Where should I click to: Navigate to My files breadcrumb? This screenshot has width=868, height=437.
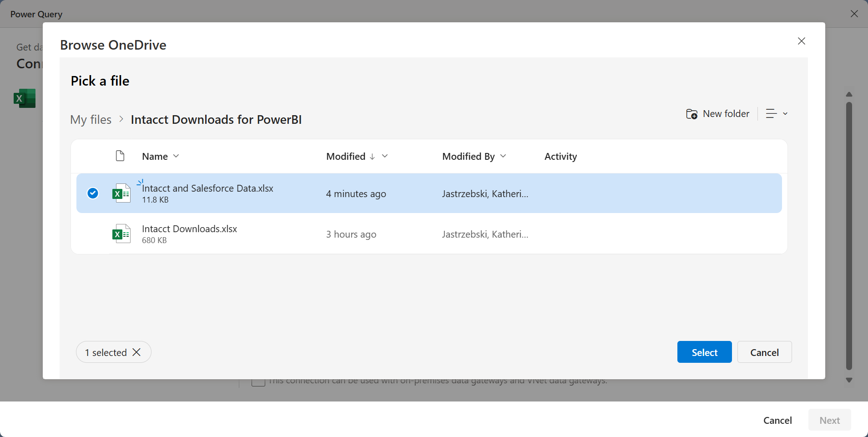pyautogui.click(x=91, y=120)
